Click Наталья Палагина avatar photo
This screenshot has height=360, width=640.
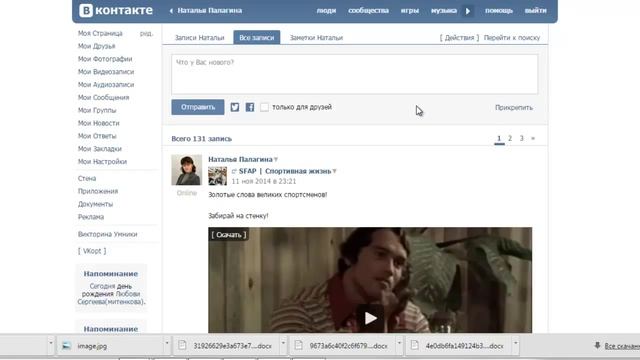click(x=187, y=170)
